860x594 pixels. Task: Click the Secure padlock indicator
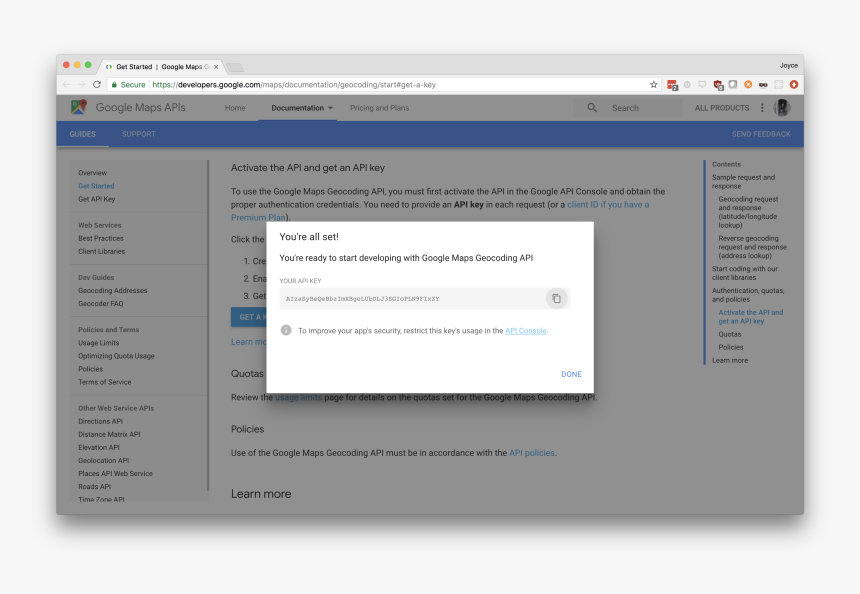click(x=128, y=84)
